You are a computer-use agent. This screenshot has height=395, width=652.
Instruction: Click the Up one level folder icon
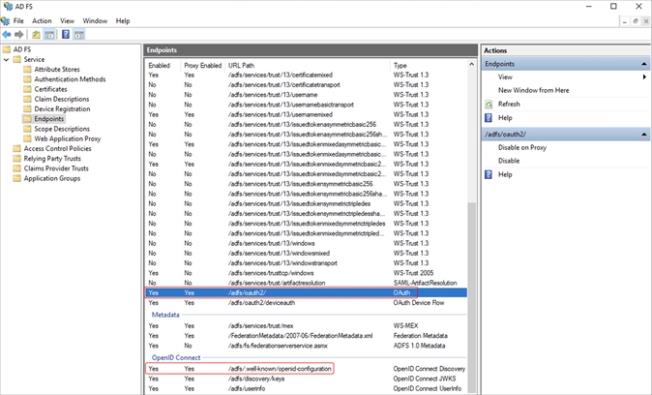pos(37,35)
